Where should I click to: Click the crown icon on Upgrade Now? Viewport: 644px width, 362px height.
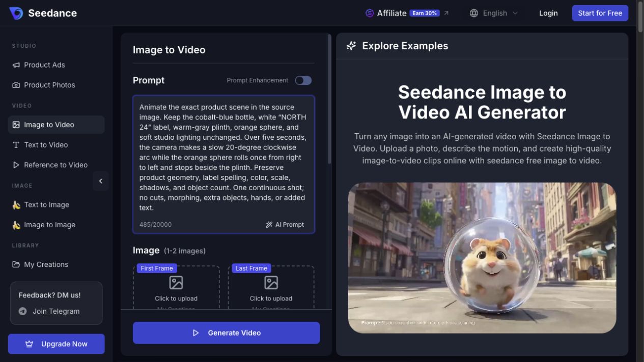(29, 344)
